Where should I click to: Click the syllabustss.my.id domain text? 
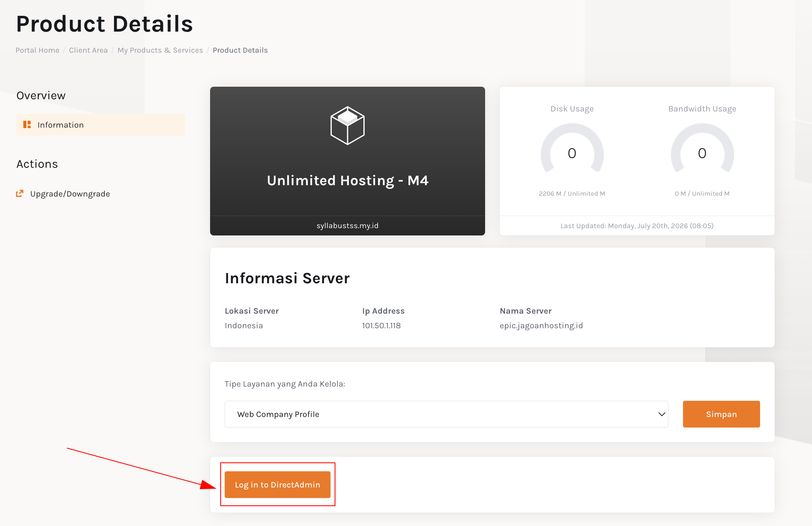[x=348, y=226]
